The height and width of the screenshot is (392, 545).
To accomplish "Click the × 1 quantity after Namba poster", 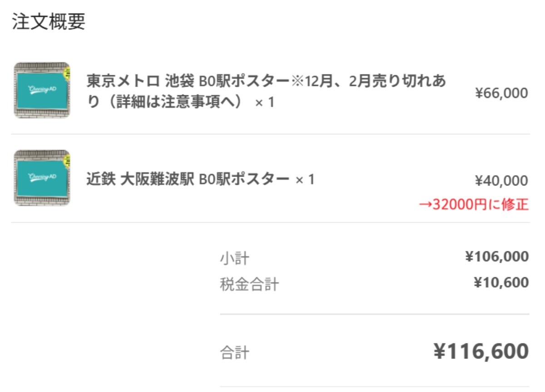I will 305,180.
